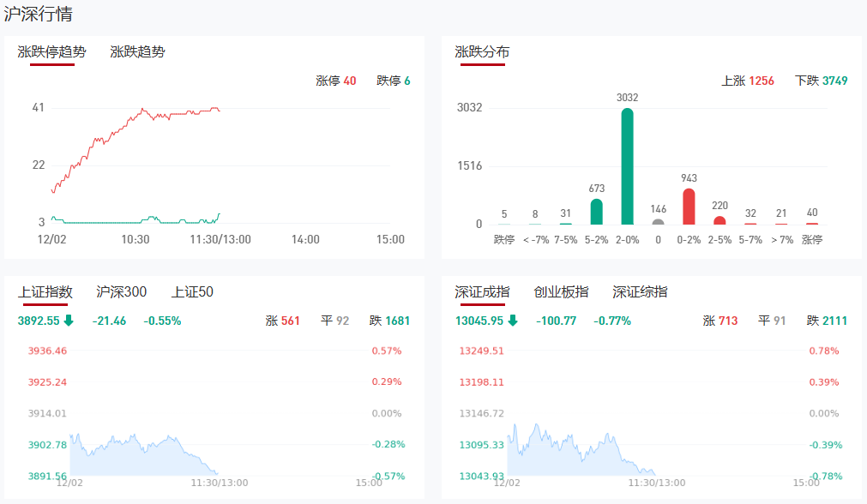Click the 跌停 6 count label
The height and width of the screenshot is (504, 867).
[394, 81]
